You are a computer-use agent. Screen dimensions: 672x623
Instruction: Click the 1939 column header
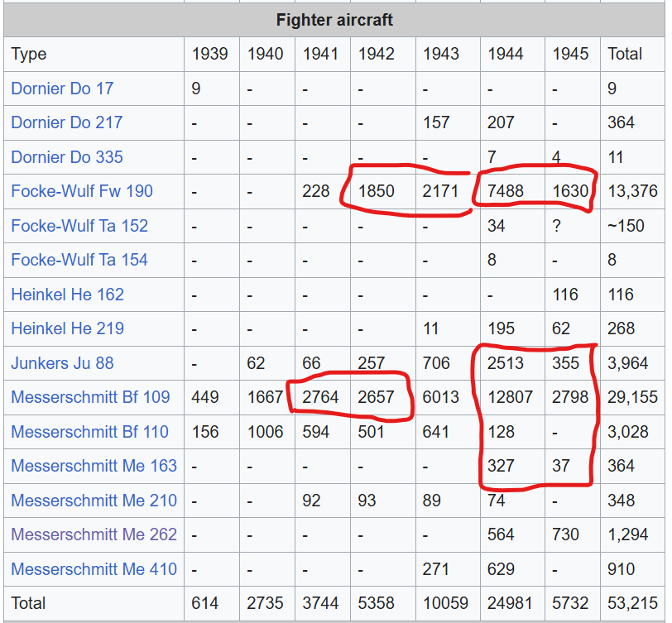(212, 54)
